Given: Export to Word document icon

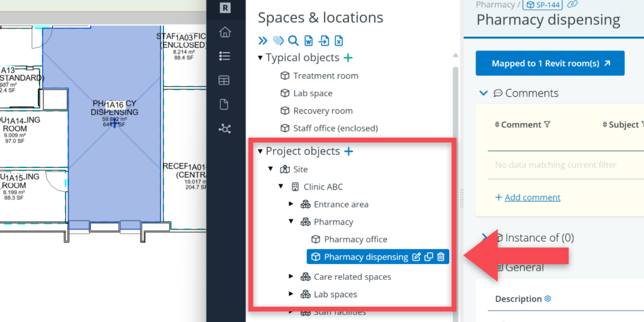Looking at the screenshot, I should 308,41.
